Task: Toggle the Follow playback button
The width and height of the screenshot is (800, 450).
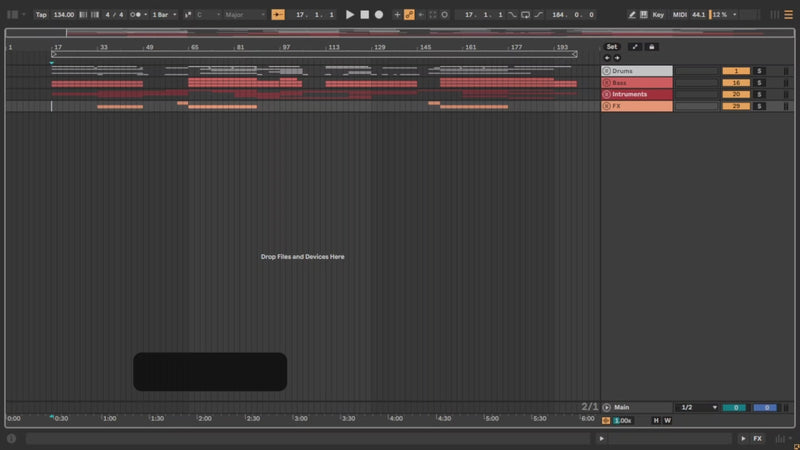Action: click(x=278, y=15)
